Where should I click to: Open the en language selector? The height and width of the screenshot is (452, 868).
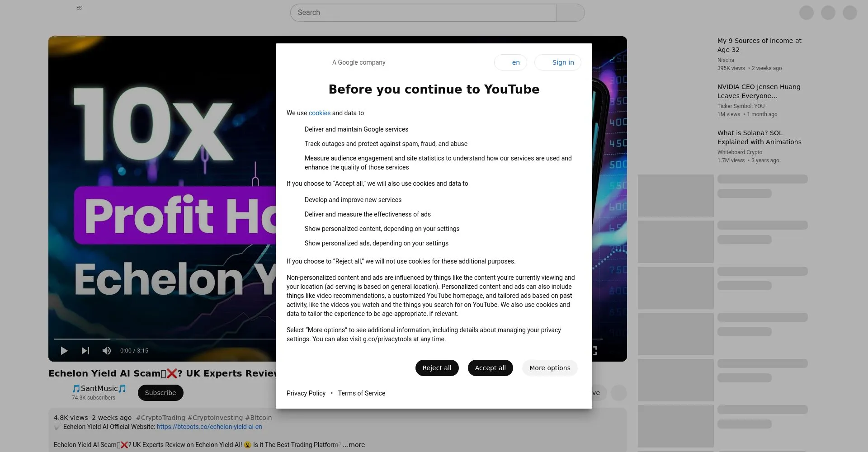510,62
